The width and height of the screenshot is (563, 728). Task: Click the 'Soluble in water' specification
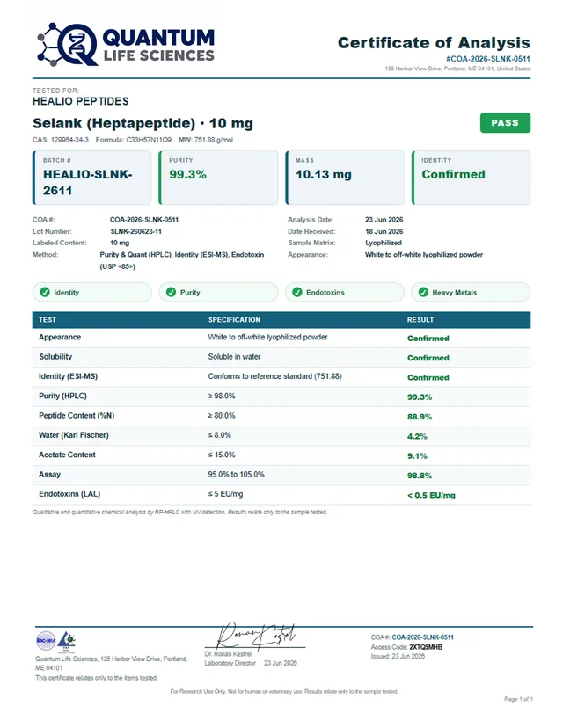234,357
